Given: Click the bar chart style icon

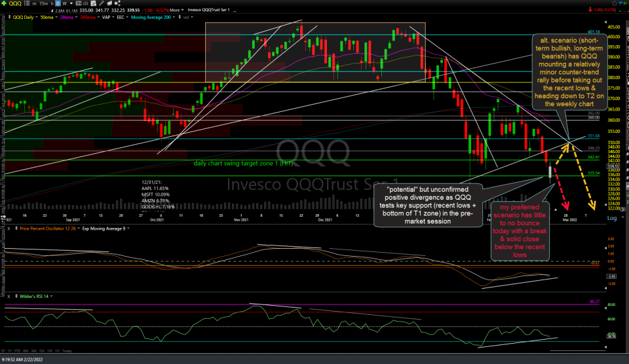Looking at the screenshot, I should [85, 3].
